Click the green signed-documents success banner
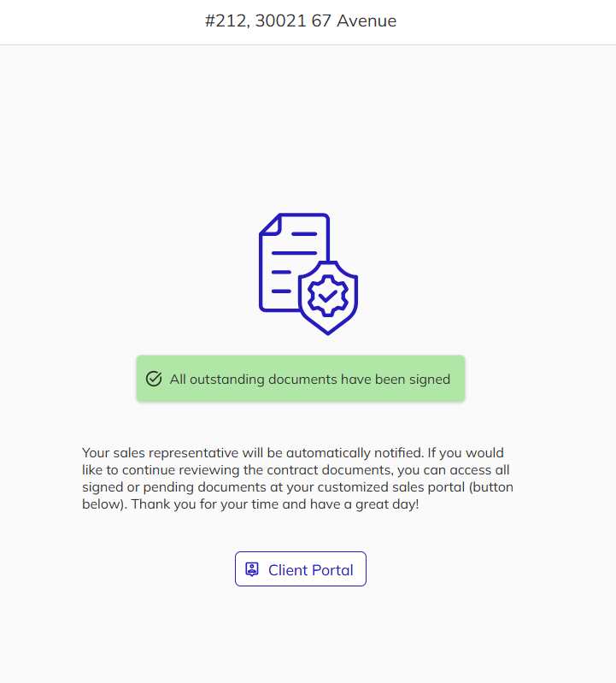Viewport: 616px width, 683px height. 301,379
